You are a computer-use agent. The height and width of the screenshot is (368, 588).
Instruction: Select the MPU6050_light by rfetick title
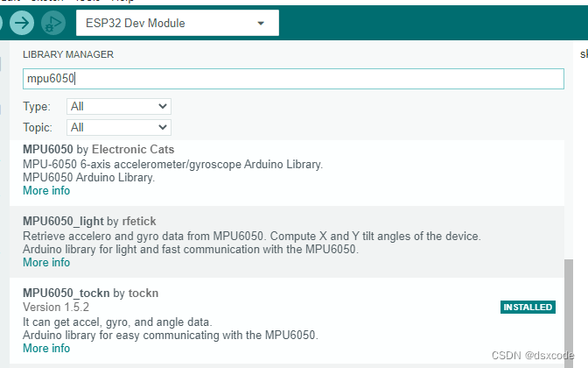pos(89,221)
